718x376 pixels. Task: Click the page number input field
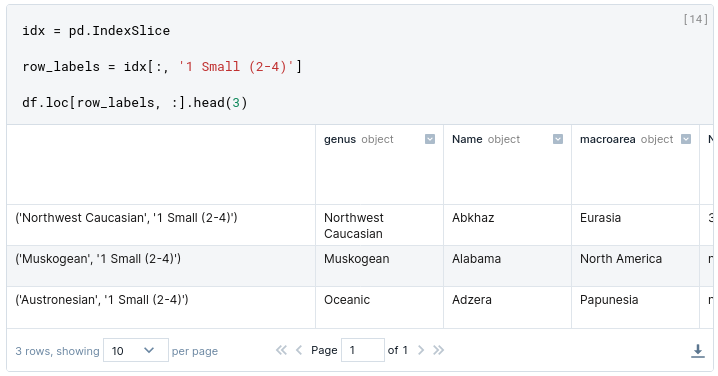coord(363,350)
